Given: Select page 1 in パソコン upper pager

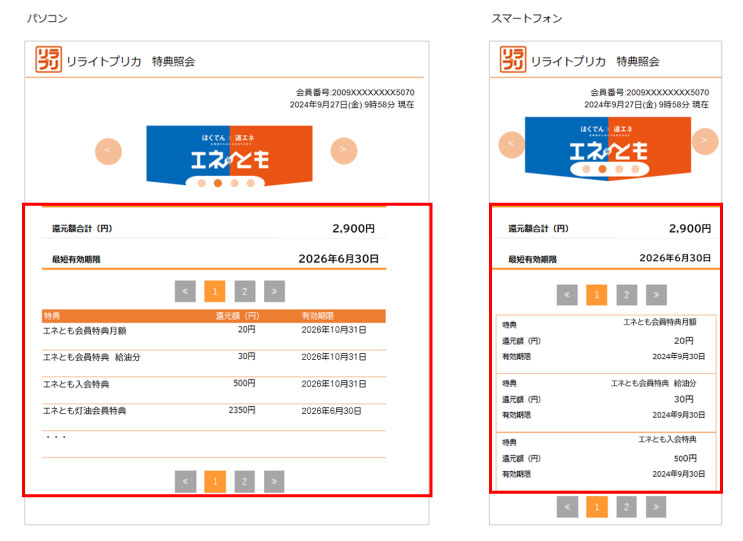Looking at the screenshot, I should (215, 291).
